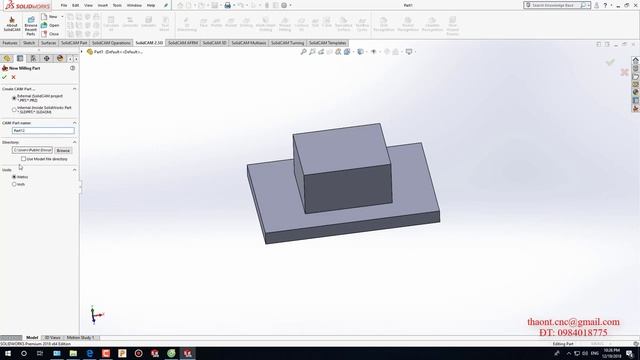Open the Help question mark dropdown arrow
The height and width of the screenshot is (360, 640).
pos(611,5)
